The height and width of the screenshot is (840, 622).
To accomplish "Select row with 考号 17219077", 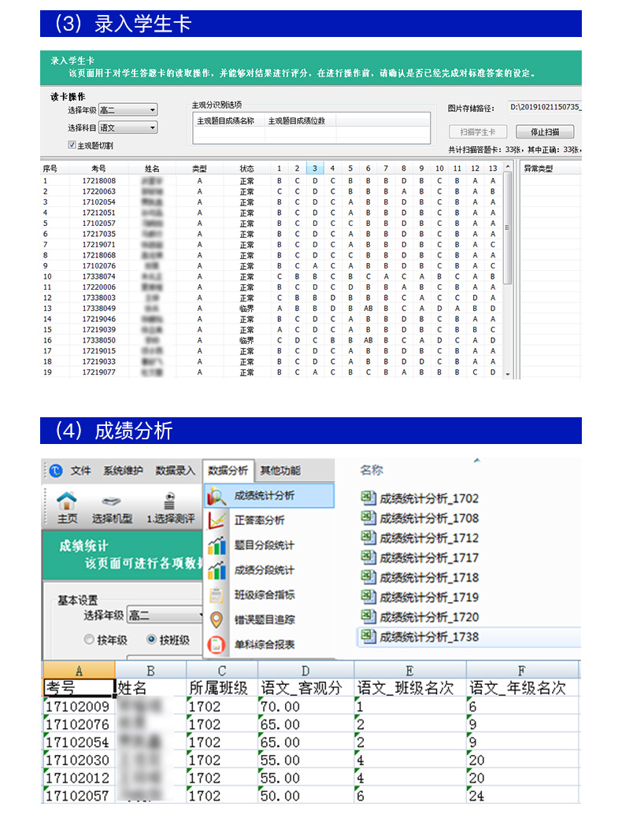I will [x=272, y=372].
